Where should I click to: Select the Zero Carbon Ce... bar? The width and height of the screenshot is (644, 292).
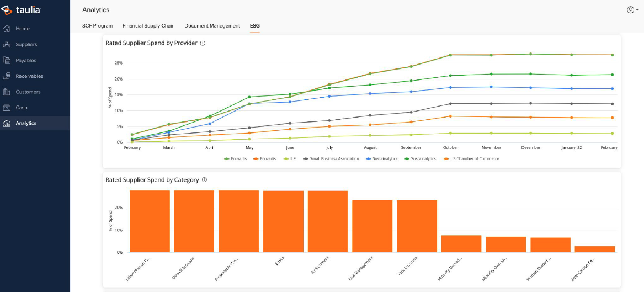pyautogui.click(x=595, y=249)
